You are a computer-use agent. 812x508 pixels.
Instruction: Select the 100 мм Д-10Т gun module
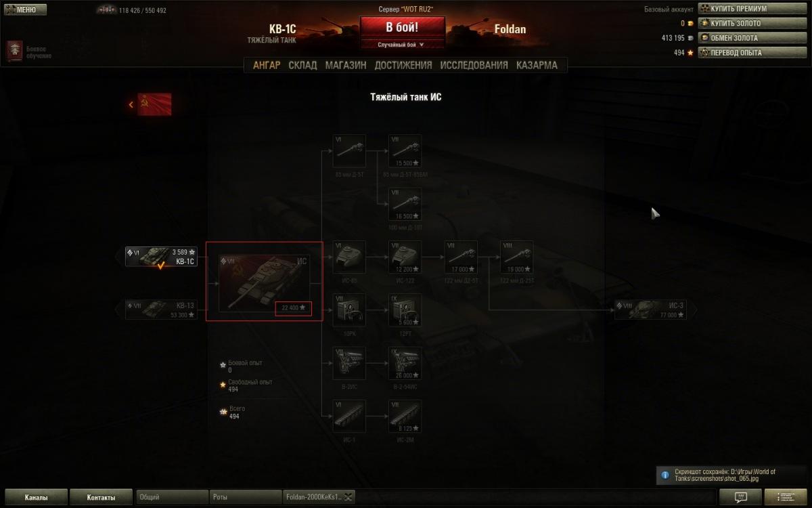[x=405, y=205]
